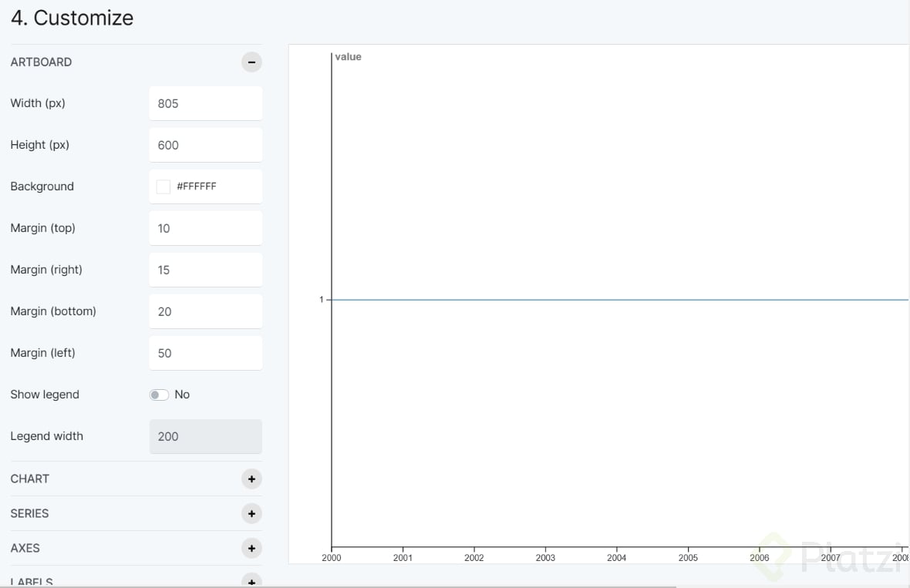Click the CHART section heading

click(x=29, y=479)
